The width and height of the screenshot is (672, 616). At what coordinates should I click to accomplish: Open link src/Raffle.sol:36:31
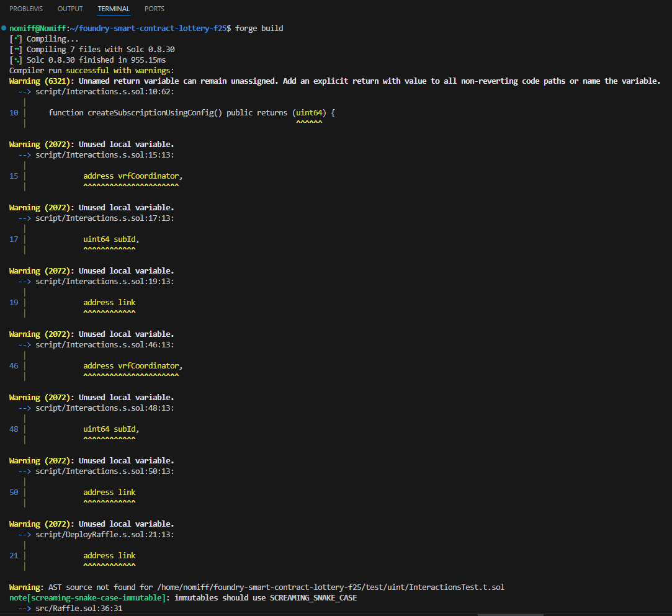[79, 609]
